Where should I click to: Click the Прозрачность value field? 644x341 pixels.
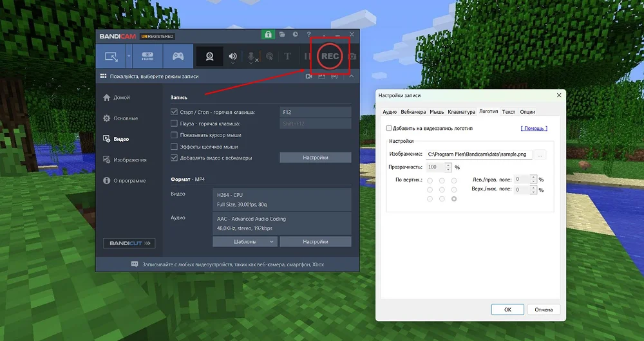[435, 167]
